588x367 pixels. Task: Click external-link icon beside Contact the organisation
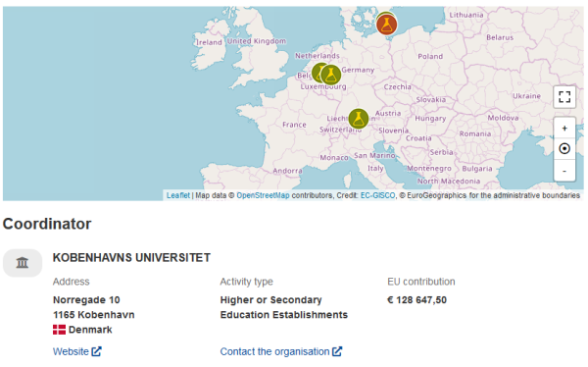coord(337,351)
